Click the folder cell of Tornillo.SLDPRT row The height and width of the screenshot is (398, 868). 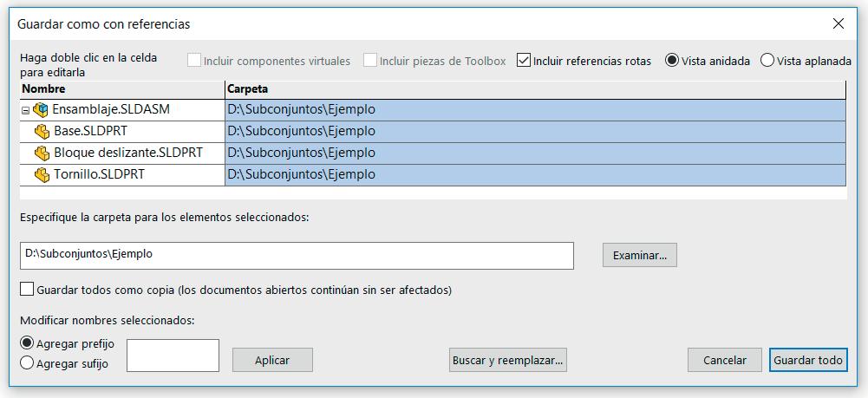tap(535, 175)
